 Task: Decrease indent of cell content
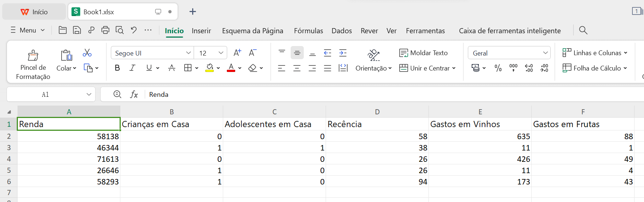327,53
